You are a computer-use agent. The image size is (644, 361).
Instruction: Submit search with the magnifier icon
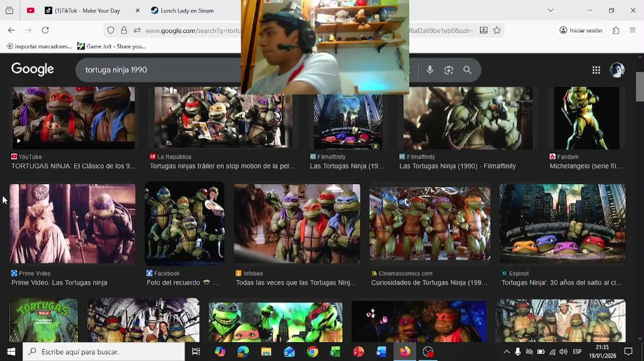(467, 70)
